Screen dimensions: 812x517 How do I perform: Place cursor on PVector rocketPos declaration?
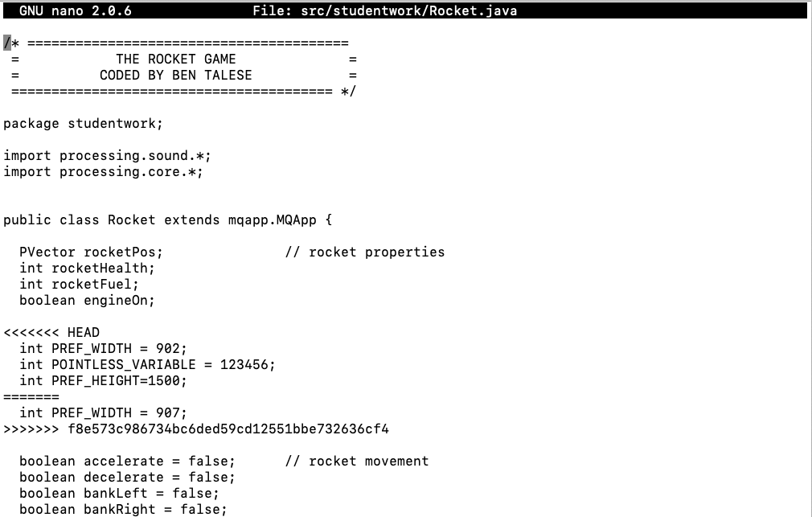[91, 252]
